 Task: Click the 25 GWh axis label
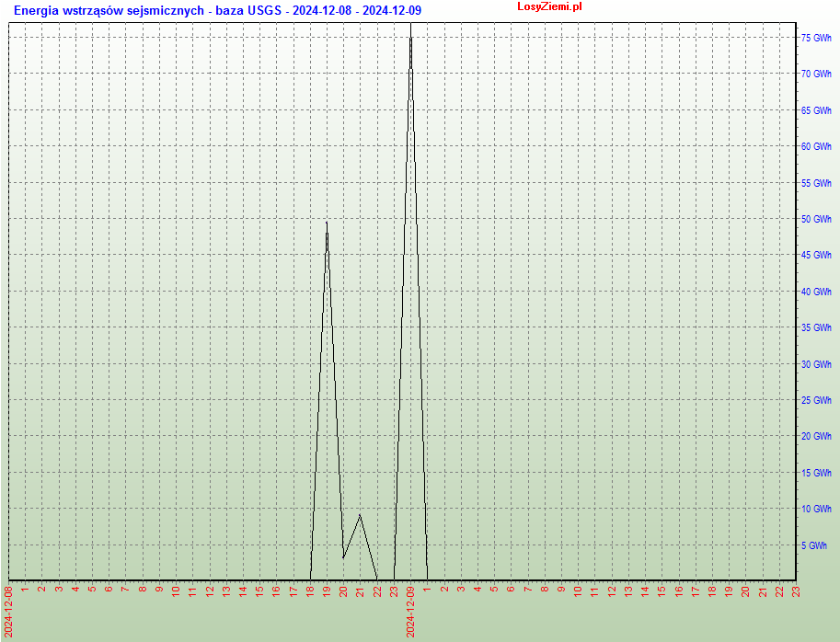point(815,400)
